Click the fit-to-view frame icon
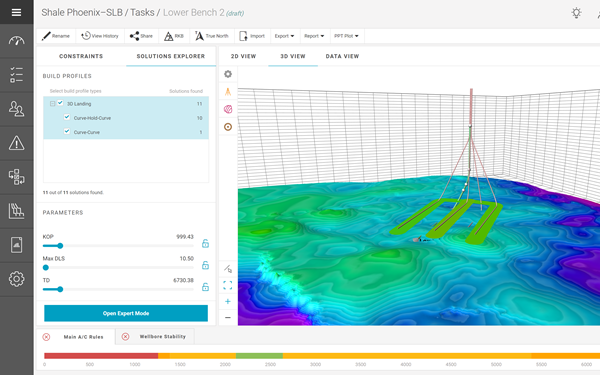The width and height of the screenshot is (600, 375). click(228, 285)
